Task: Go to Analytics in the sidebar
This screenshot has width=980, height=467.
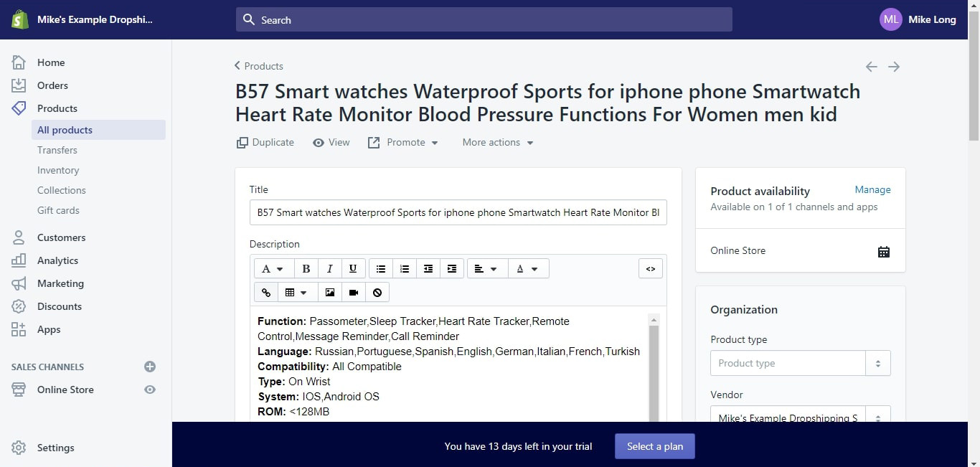Action: pos(57,260)
